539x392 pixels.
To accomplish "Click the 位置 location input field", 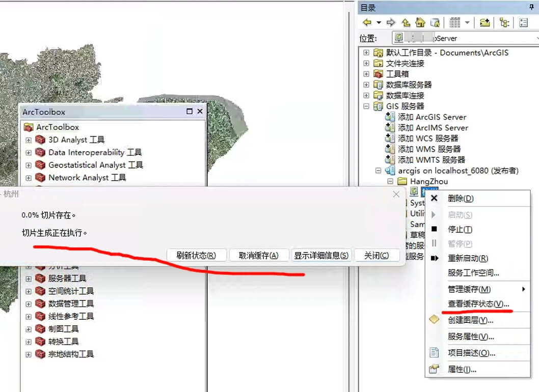I will 464,38.
